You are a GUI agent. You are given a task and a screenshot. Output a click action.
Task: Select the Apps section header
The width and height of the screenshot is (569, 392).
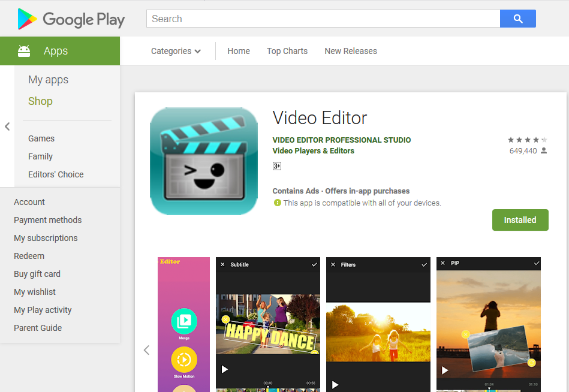point(60,51)
